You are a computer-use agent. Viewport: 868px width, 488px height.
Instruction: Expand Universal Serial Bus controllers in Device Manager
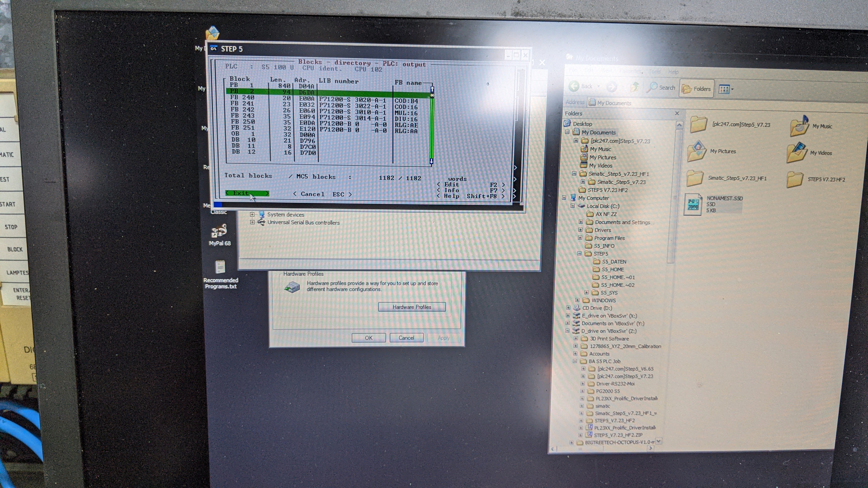(253, 222)
